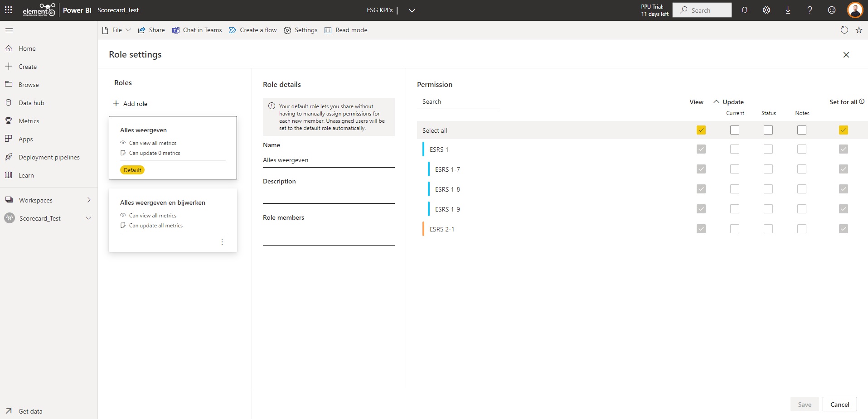Toggle the Select all View checkbox
The width and height of the screenshot is (868, 419).
[x=701, y=130]
